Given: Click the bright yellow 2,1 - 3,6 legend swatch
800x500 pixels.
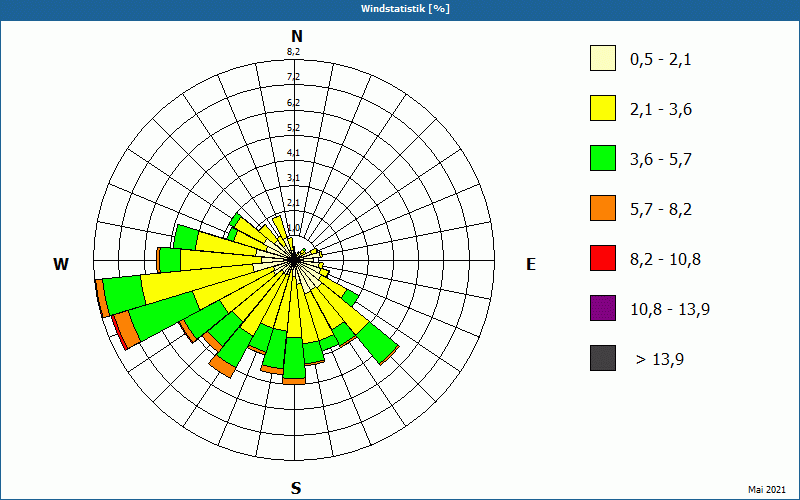Looking at the screenshot, I should point(603,108).
